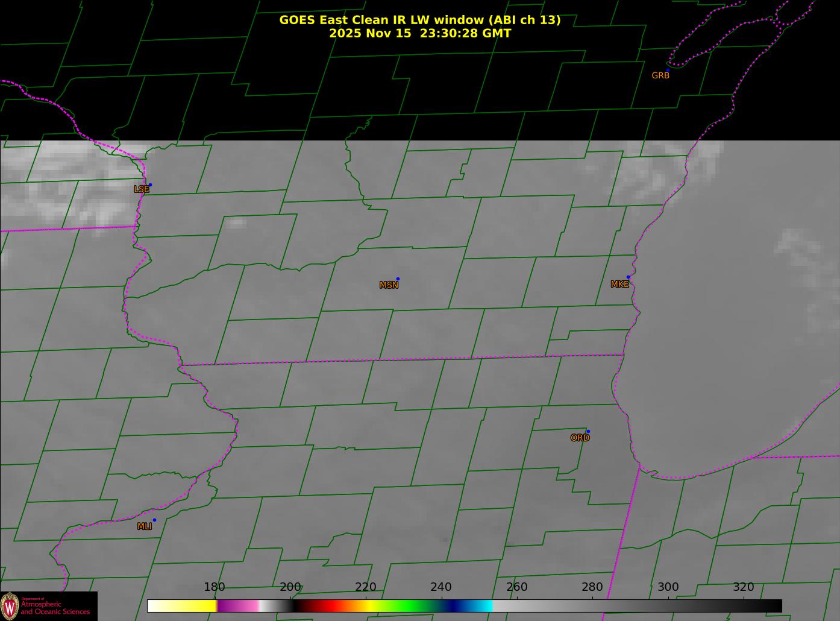Click the blue station dot at LSE
This screenshot has width=840, height=621.
click(150, 185)
